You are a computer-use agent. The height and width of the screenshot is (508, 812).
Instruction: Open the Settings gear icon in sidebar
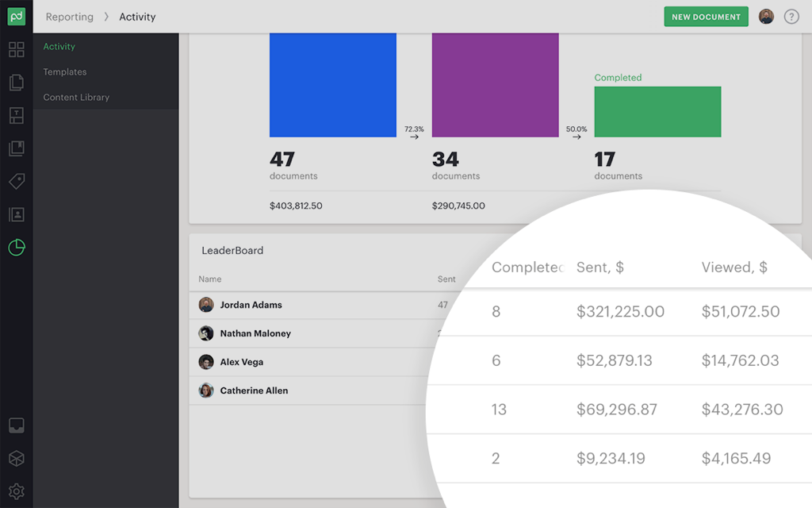point(17,491)
